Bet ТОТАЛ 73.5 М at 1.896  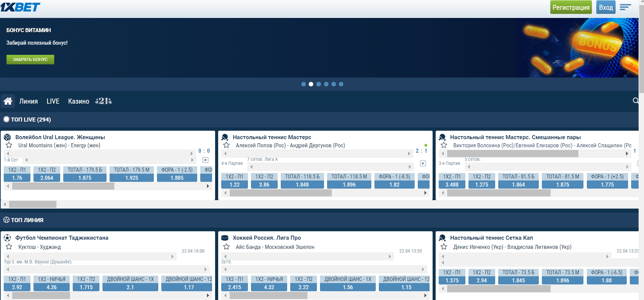point(562,277)
